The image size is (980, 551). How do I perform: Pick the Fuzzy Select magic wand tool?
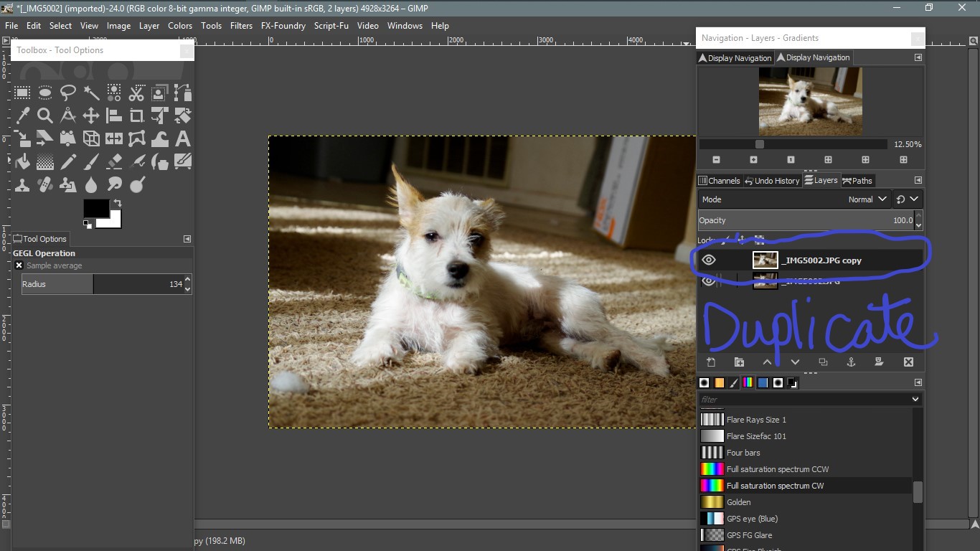[91, 93]
